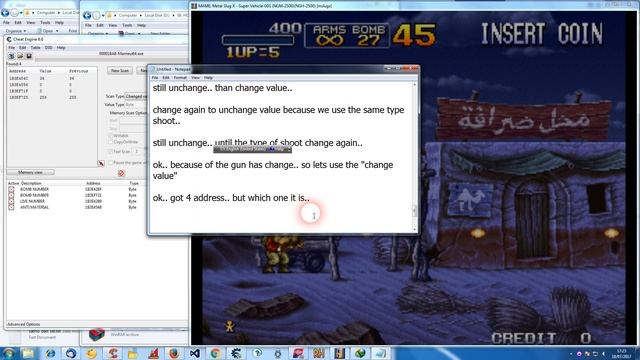
Task: Toggle active checkbox for the first BOMB NUMBER entry
Action: (11, 189)
